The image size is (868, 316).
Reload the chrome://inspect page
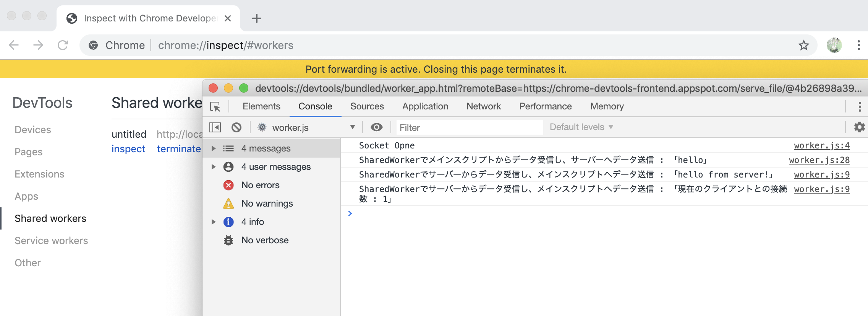pyautogui.click(x=63, y=45)
